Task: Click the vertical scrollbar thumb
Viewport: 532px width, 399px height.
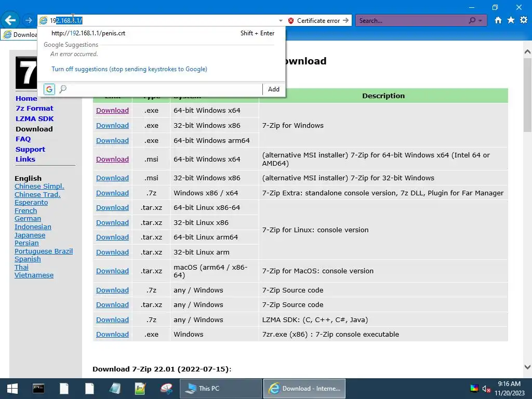Action: 527,95
